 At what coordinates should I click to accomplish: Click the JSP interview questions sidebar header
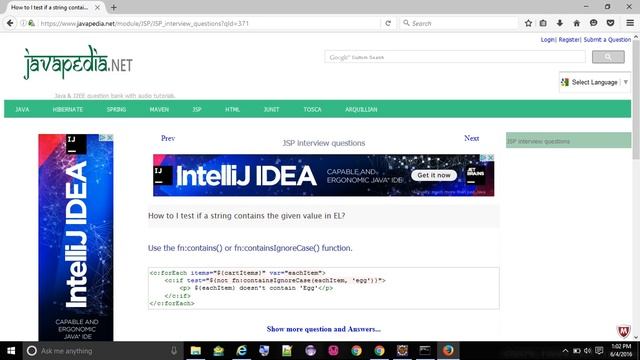coord(568,140)
